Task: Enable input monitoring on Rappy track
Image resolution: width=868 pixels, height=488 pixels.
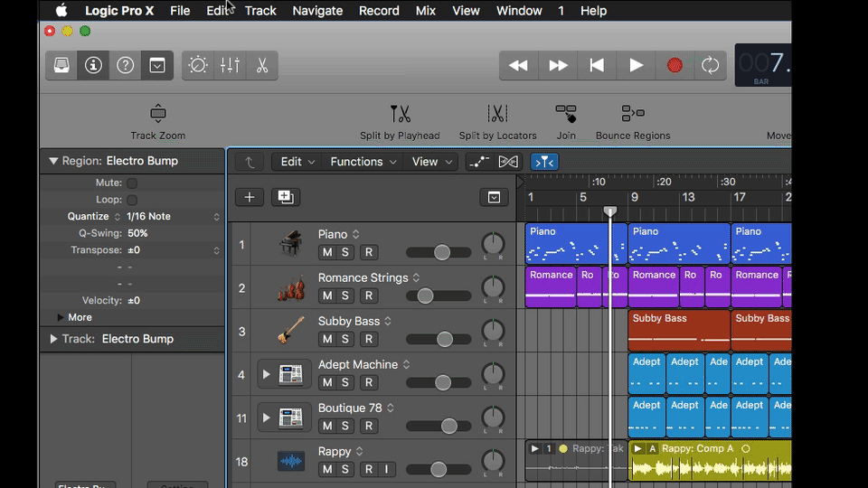Action: pos(386,469)
